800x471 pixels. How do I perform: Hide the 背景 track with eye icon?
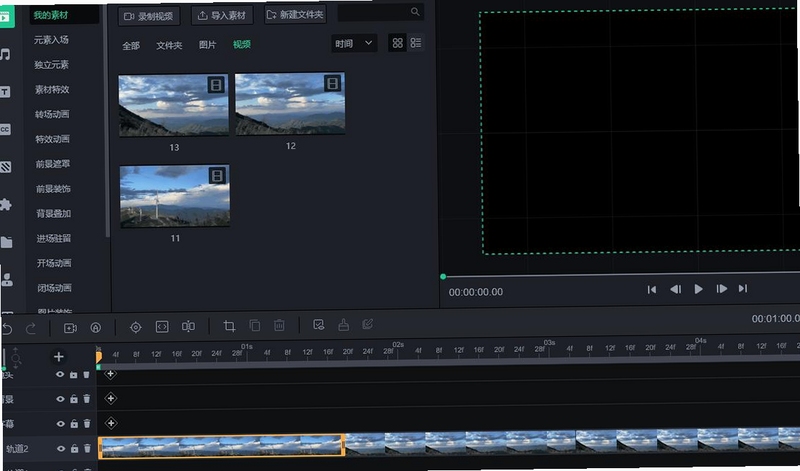[x=60, y=399]
